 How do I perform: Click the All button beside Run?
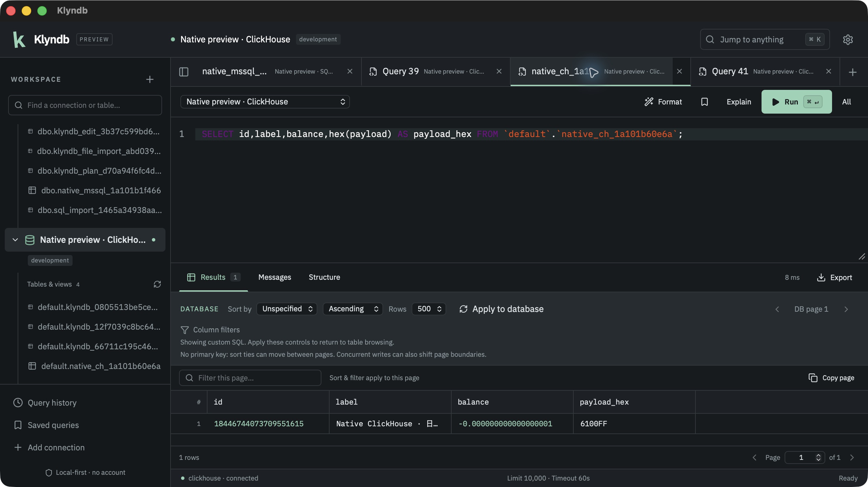(x=846, y=102)
